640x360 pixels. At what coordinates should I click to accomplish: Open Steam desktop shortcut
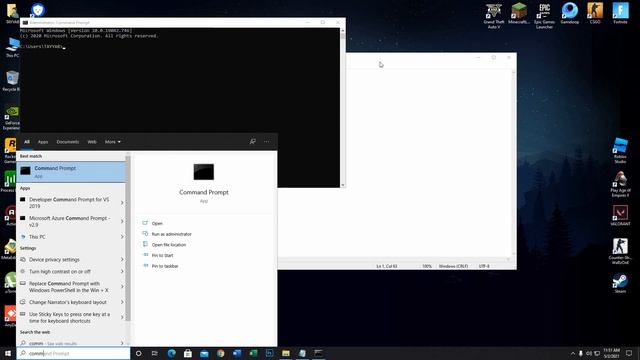(x=620, y=283)
